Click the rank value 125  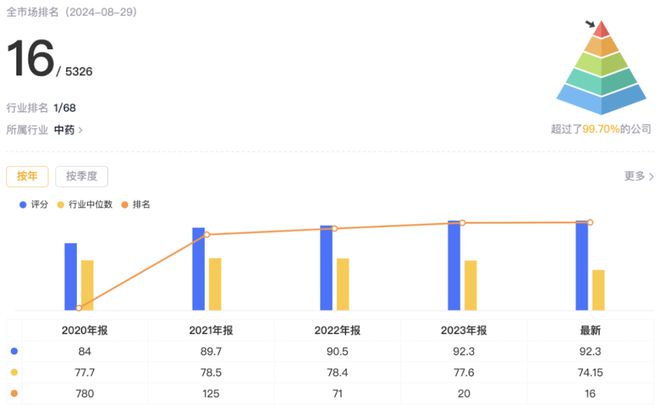coord(211,394)
